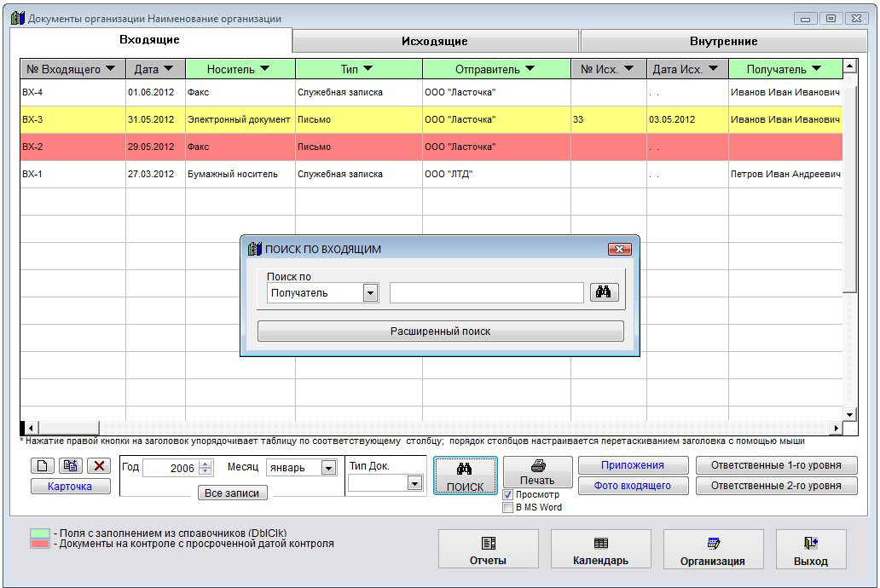Click date 27.03.2012 cell
Screen dimensions: 880x588
coord(155,174)
